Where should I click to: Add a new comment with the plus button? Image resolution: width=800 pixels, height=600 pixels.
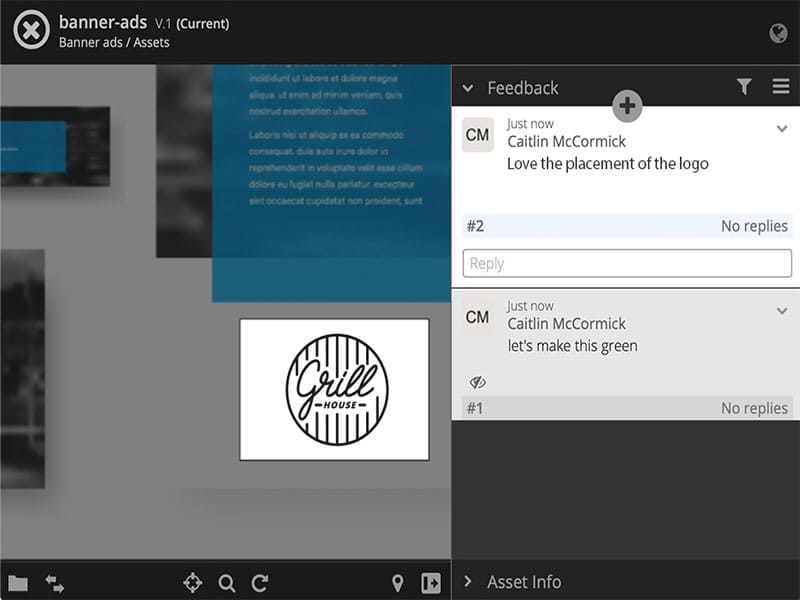click(x=627, y=105)
